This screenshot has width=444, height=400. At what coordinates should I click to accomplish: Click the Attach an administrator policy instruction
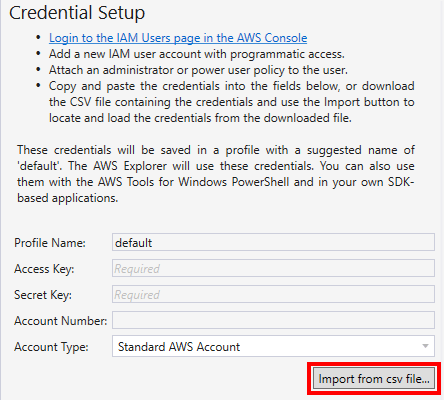(x=198, y=70)
